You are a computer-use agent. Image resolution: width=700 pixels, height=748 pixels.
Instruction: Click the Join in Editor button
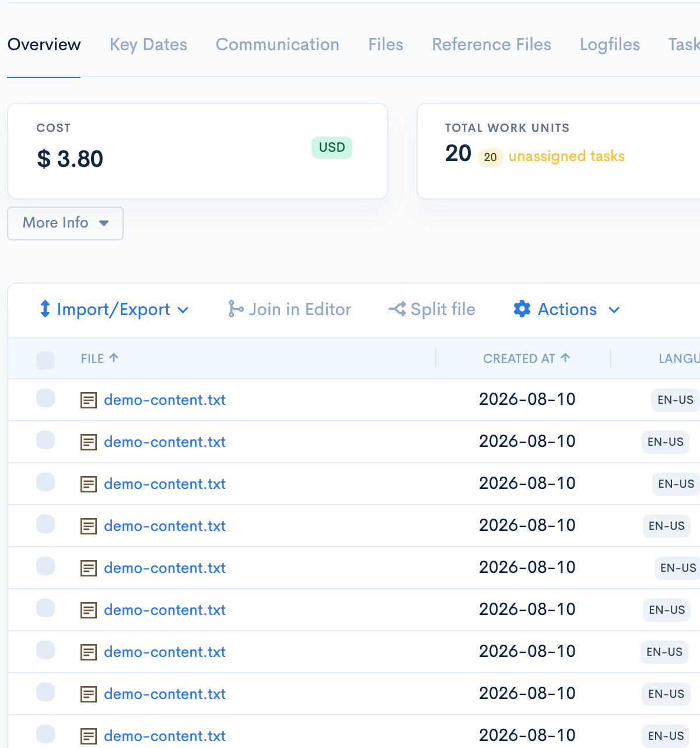[x=289, y=309]
